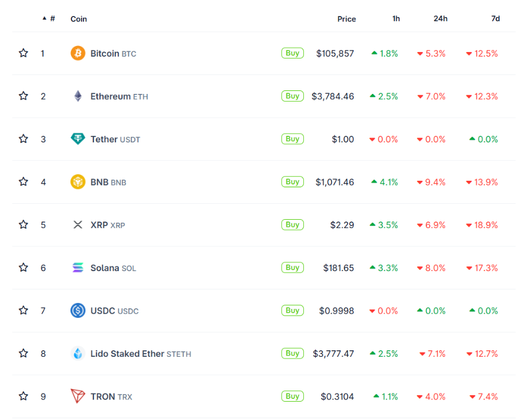Click the Tether coin logo icon
Image resolution: width=531 pixels, height=420 pixels.
pos(78,139)
